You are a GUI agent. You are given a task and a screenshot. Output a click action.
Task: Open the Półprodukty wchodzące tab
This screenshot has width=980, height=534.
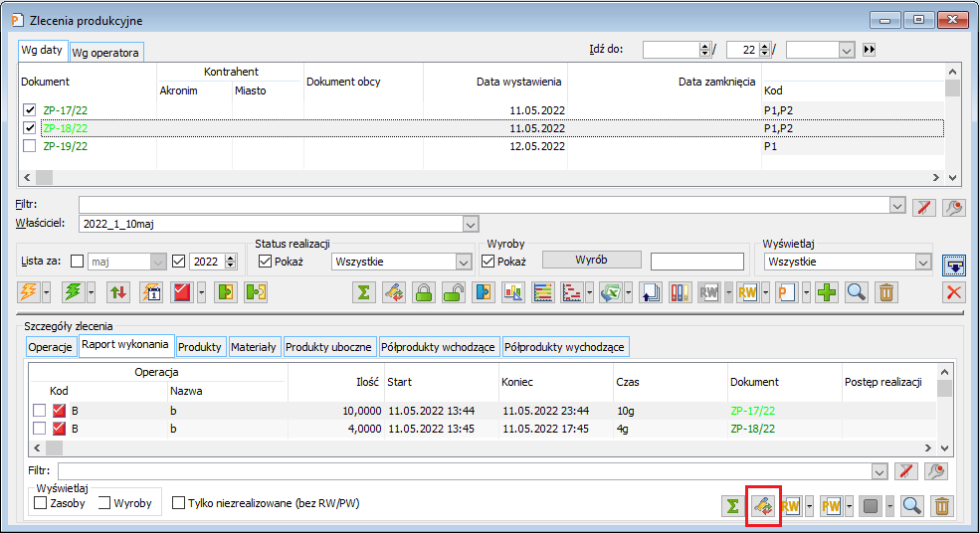pos(438,347)
